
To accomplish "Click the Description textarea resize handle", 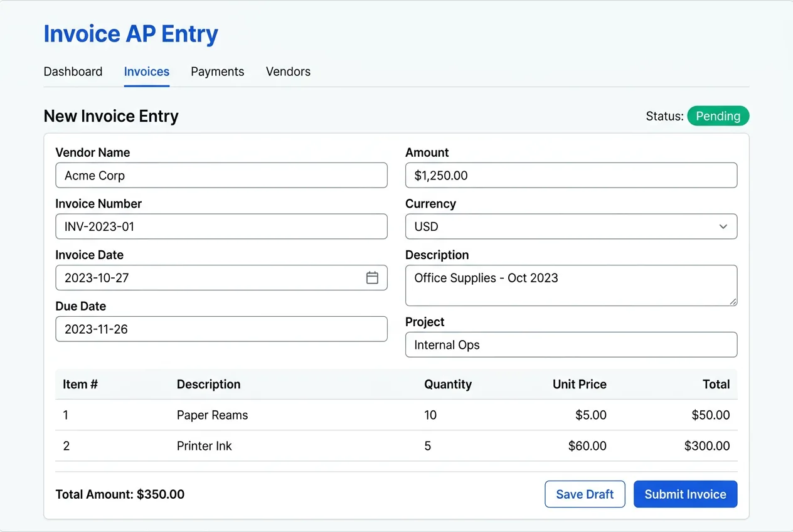I will coord(733,302).
